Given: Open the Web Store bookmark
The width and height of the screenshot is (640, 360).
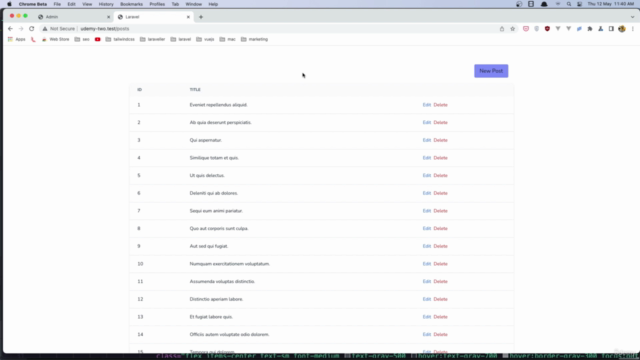Looking at the screenshot, I should (56, 39).
